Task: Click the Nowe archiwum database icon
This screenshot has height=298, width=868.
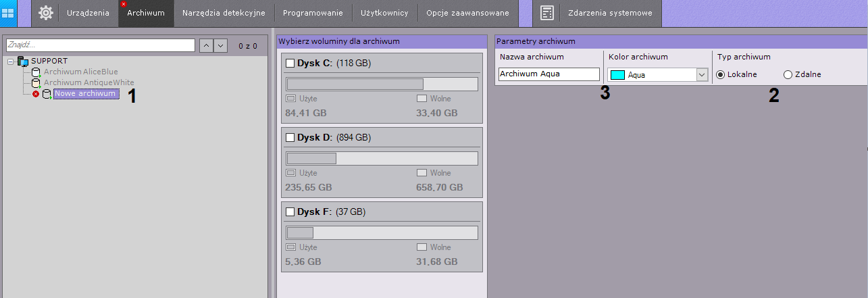Action: click(47, 95)
